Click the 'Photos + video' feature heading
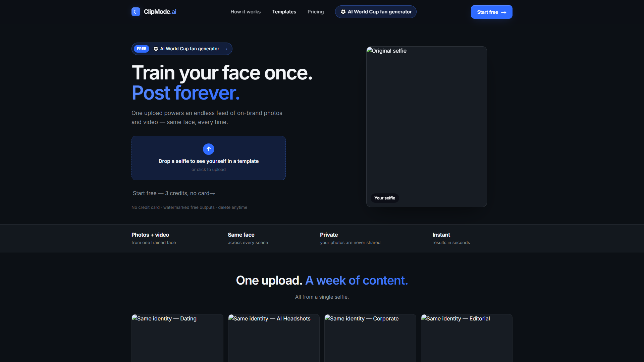This screenshot has width=644, height=362. point(150,235)
